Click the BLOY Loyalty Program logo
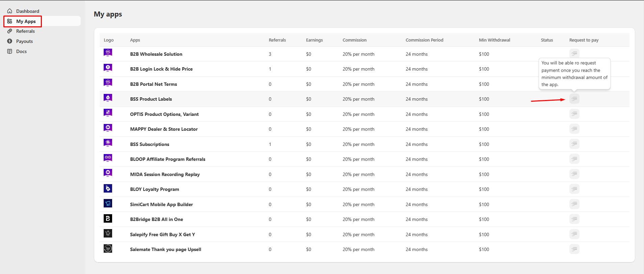 coord(108,188)
